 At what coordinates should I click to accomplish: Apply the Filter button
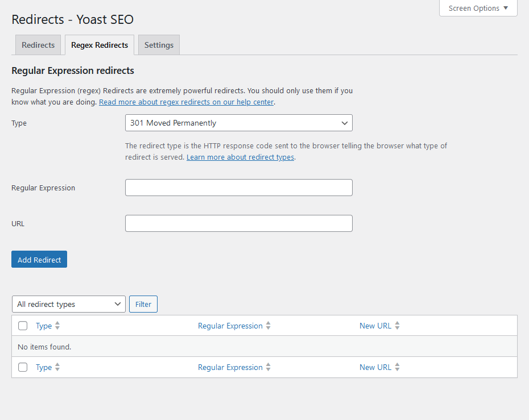click(143, 304)
